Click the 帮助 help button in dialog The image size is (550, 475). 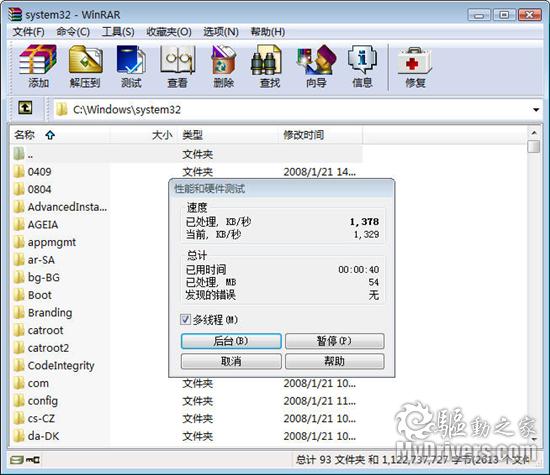[x=335, y=361]
